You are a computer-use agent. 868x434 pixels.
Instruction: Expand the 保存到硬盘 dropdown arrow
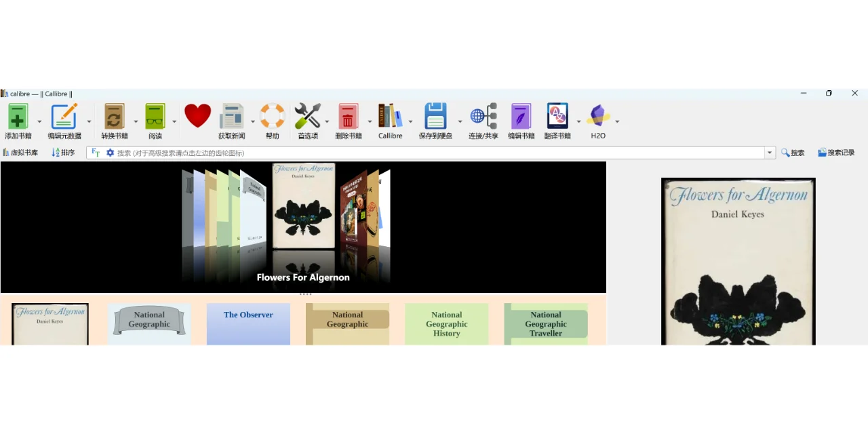(x=460, y=122)
